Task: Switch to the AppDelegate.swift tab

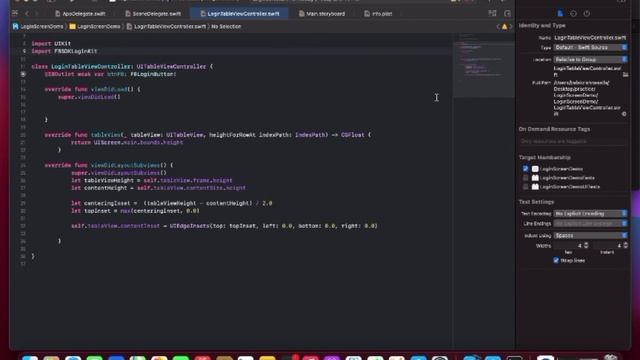Action: 80,13
